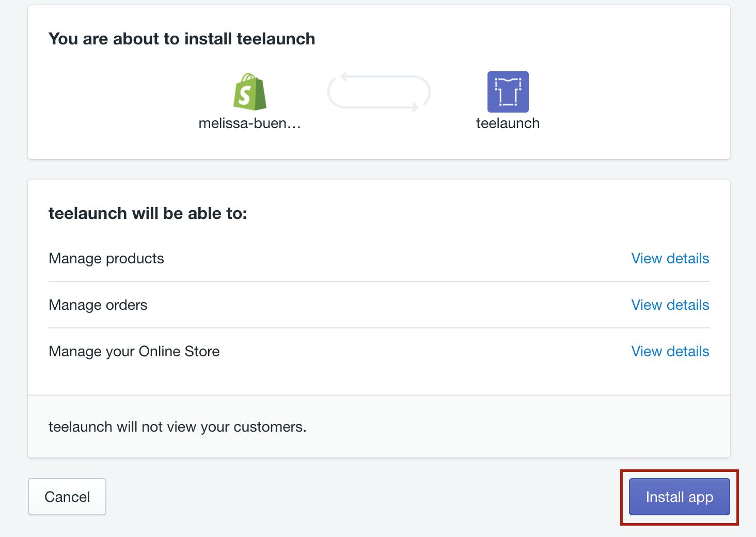Click the 'melissa-buen…' store name
This screenshot has height=537, width=756.
(250, 123)
